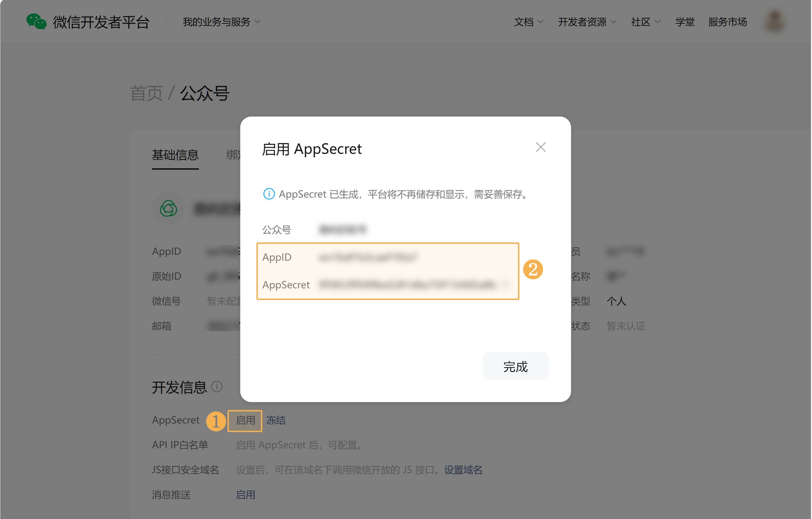The height and width of the screenshot is (519, 812).
Task: Click the 个人 account type value
Action: tap(616, 301)
